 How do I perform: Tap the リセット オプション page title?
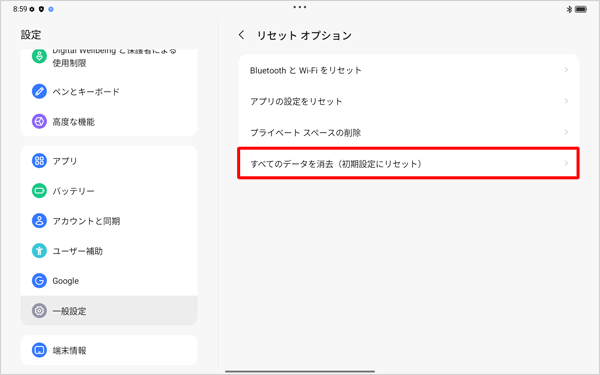point(304,36)
